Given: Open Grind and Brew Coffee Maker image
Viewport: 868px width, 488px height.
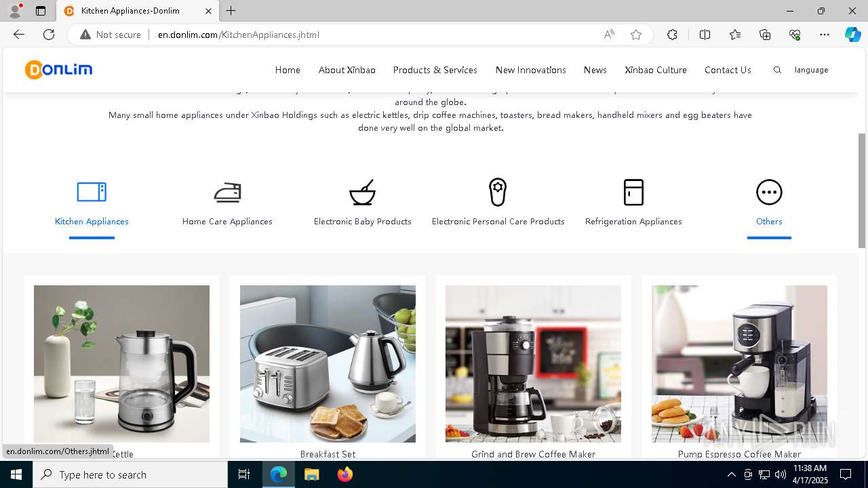Looking at the screenshot, I should click(533, 364).
